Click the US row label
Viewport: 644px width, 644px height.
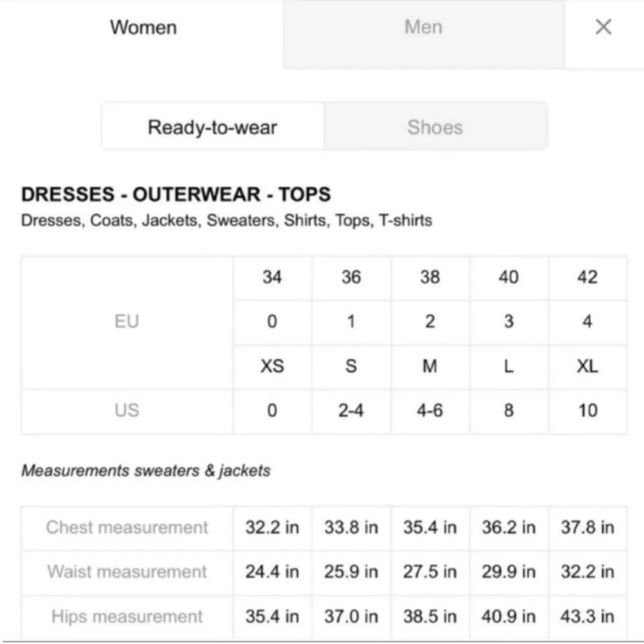127,410
